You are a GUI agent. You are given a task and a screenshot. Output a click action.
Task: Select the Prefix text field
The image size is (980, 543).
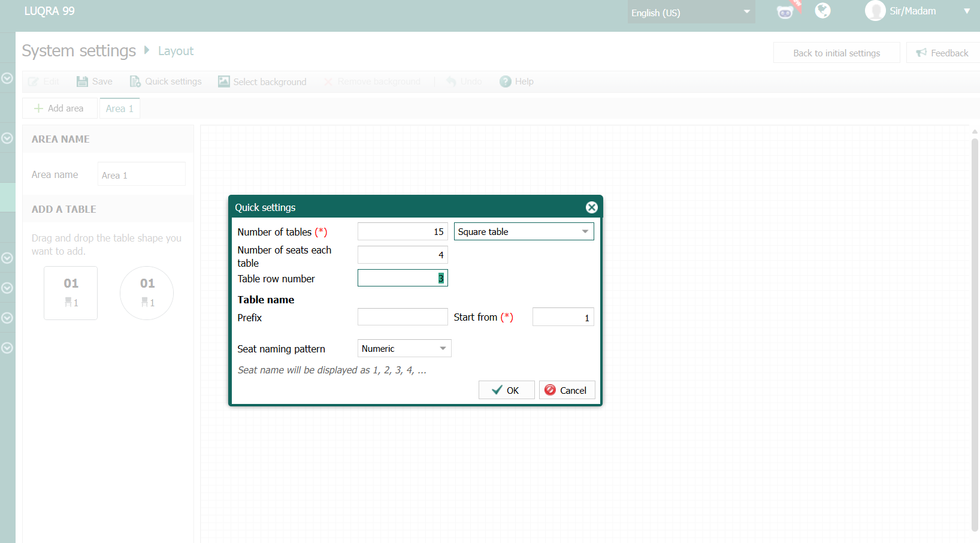click(403, 317)
